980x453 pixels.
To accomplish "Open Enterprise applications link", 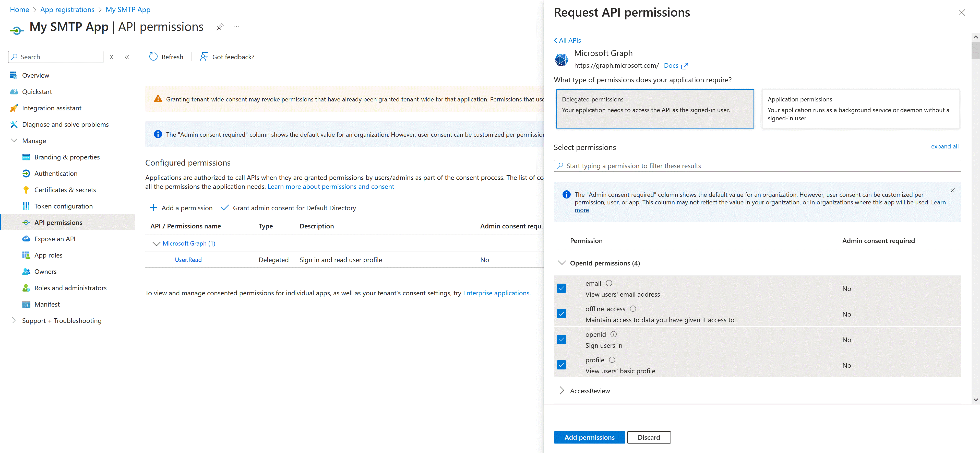I will click(x=496, y=293).
